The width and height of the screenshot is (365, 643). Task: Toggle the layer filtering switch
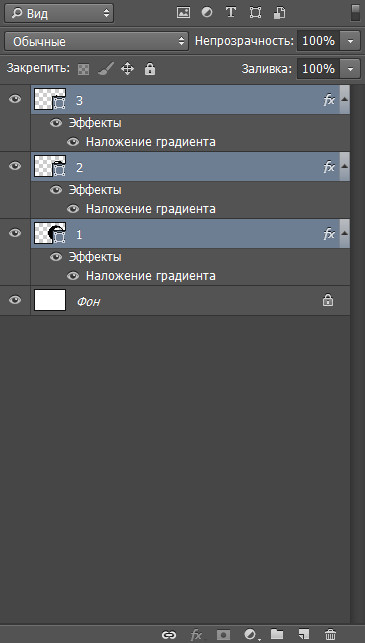(x=355, y=13)
